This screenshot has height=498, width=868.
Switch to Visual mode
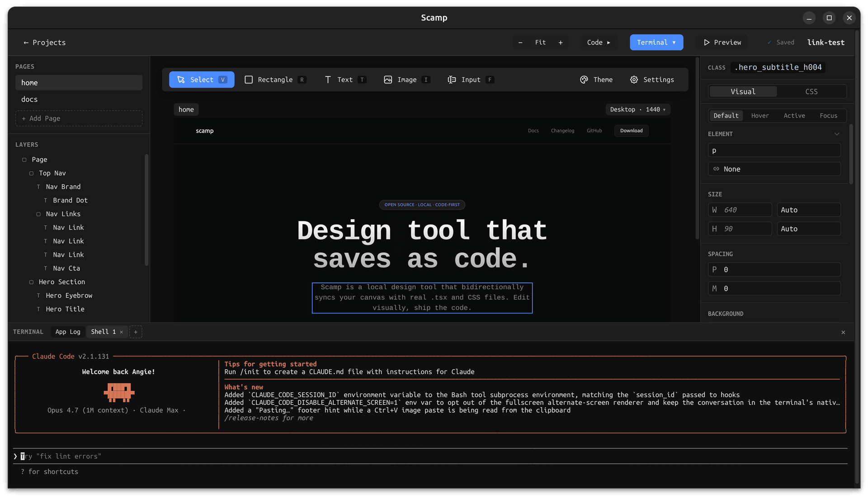(x=743, y=92)
